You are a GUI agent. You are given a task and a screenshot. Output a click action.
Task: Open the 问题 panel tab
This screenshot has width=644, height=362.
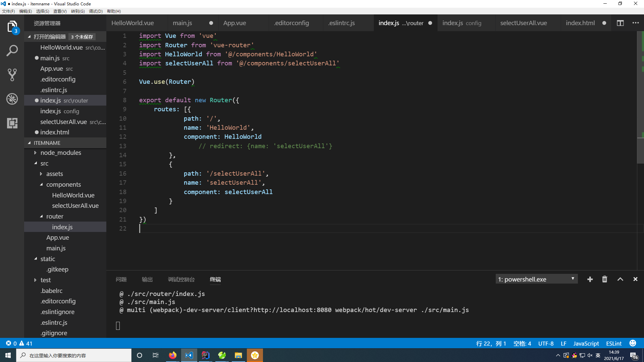pos(121,280)
